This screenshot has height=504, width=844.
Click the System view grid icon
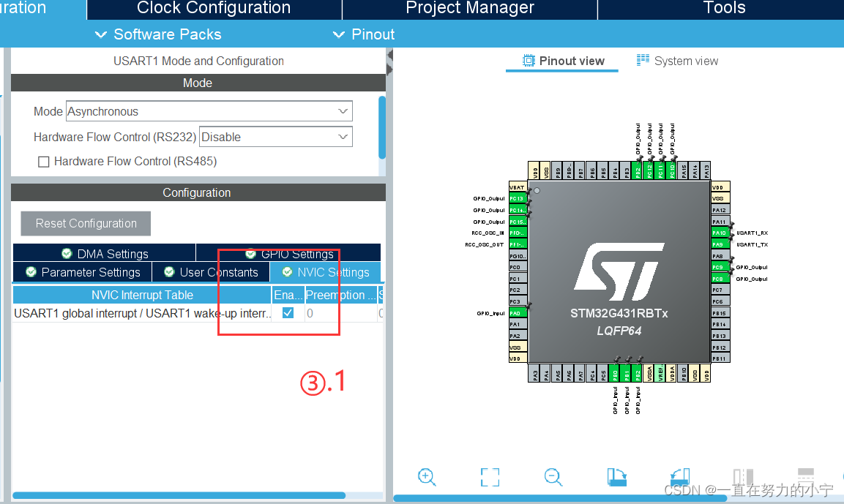(x=643, y=60)
